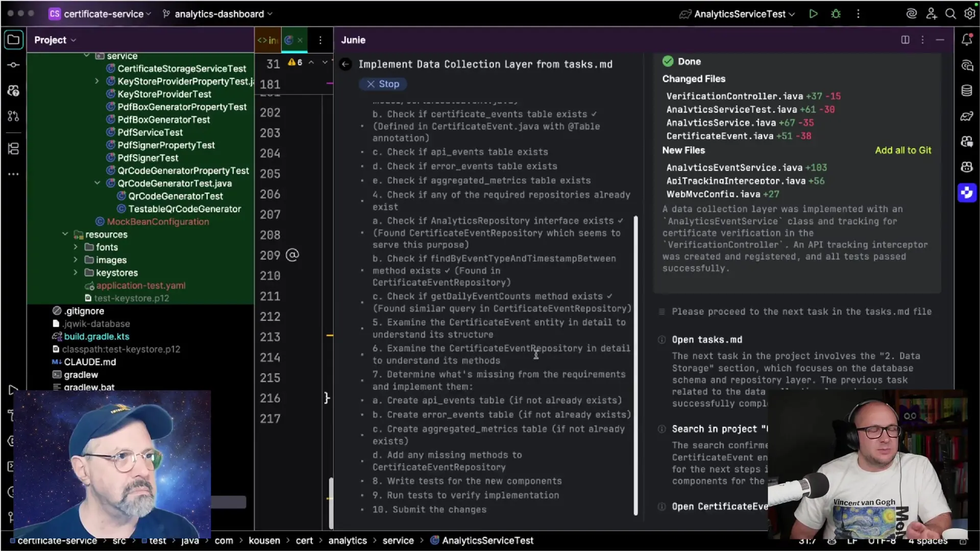Select application-test.yaml file
This screenshot has width=980, height=551.
pyautogui.click(x=140, y=285)
